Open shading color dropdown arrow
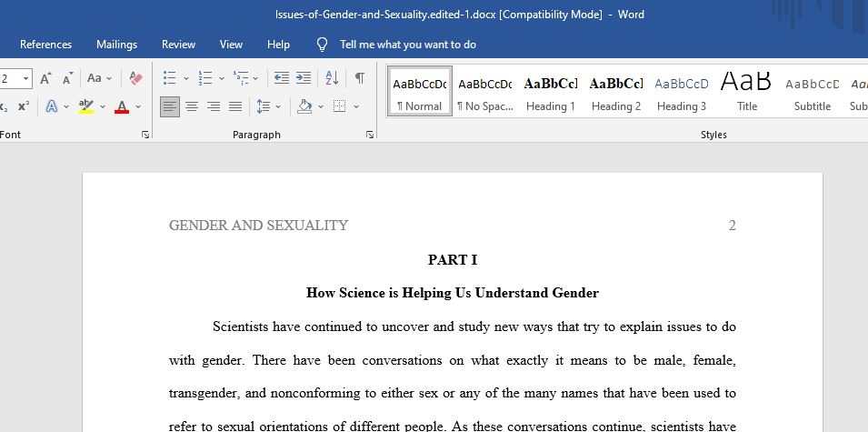The width and height of the screenshot is (868, 432). click(321, 106)
